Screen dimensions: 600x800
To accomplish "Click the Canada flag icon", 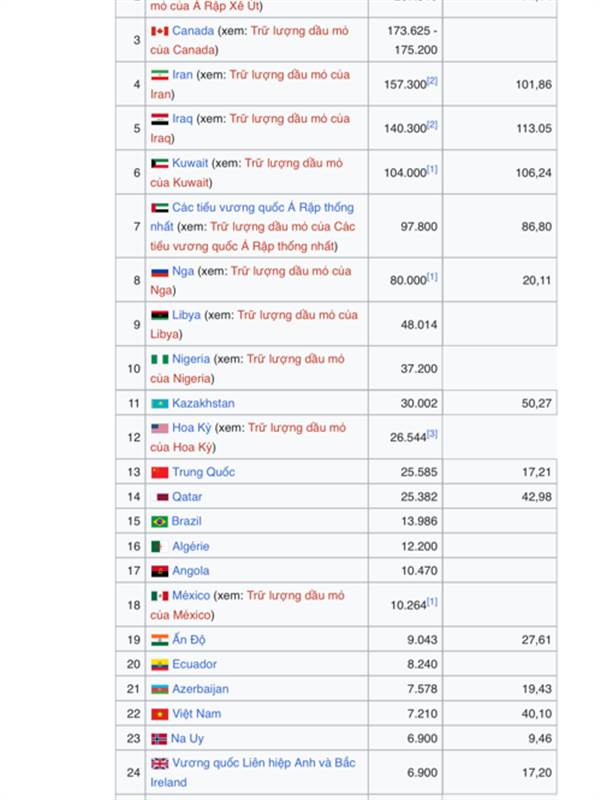I will (x=159, y=31).
